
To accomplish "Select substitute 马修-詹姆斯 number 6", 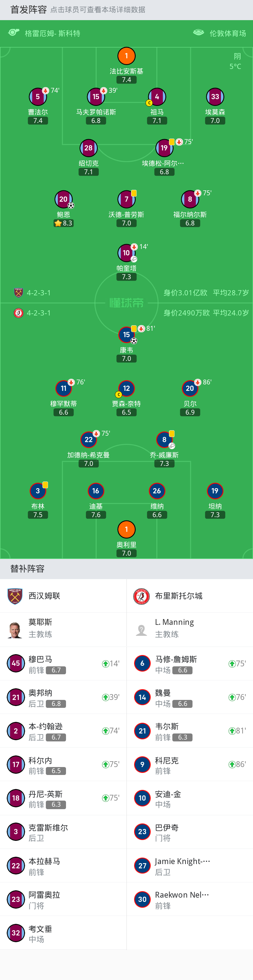I will click(x=190, y=664).
